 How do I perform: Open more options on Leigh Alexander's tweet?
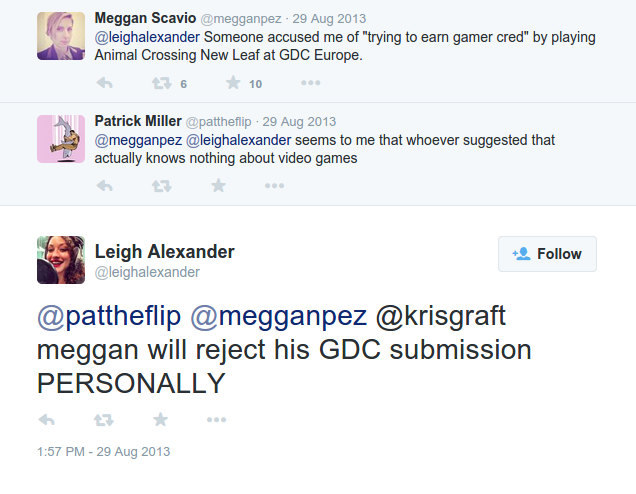click(x=217, y=419)
